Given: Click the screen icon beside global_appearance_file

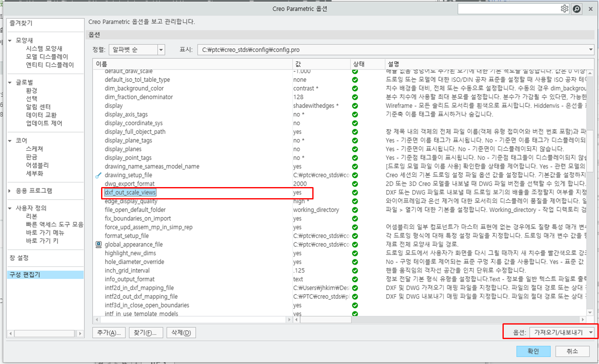Looking at the screenshot, I should point(98,244).
